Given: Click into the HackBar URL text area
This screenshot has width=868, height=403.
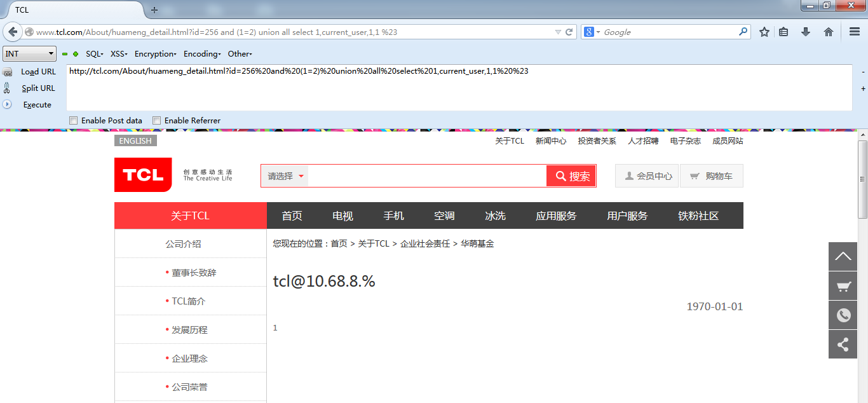Looking at the screenshot, I should coord(459,88).
